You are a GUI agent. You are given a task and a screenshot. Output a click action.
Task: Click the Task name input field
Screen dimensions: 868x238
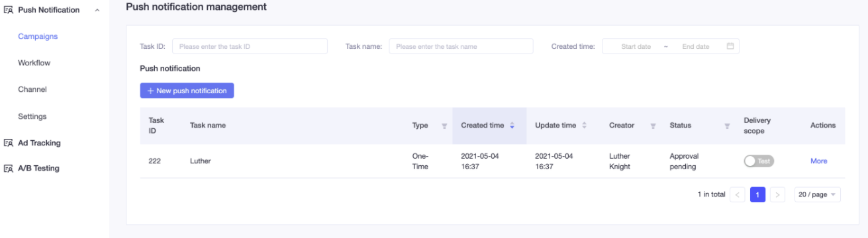(x=461, y=46)
